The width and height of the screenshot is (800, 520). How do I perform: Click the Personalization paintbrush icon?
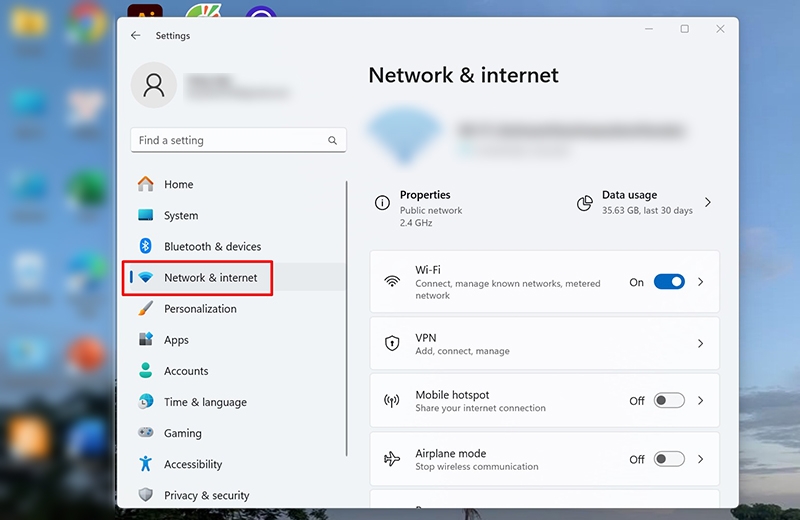[x=145, y=308]
